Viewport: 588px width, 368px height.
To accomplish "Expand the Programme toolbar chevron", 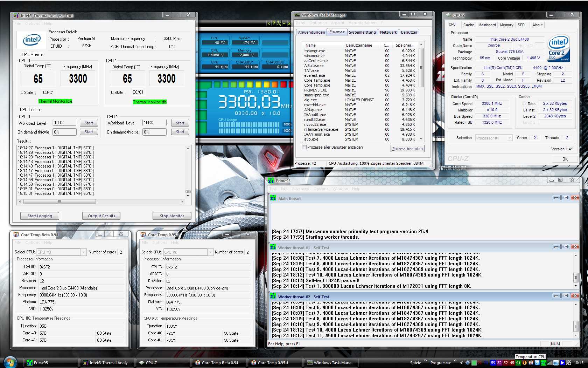I will coord(455,361).
